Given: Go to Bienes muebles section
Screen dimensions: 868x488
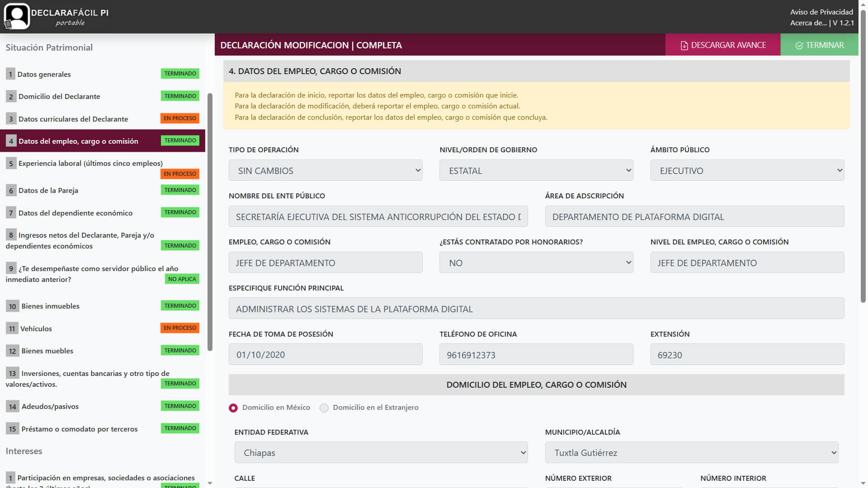Looking at the screenshot, I should point(103,351).
